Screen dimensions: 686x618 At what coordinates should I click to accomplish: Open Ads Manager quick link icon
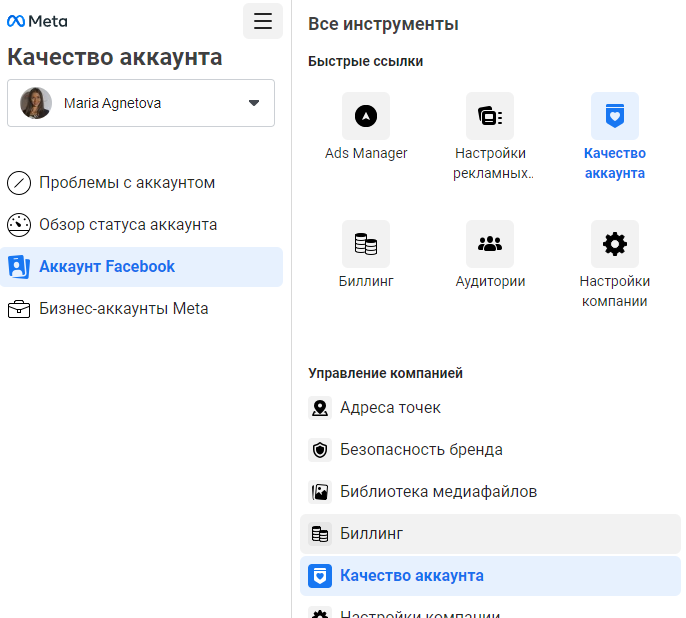(366, 116)
